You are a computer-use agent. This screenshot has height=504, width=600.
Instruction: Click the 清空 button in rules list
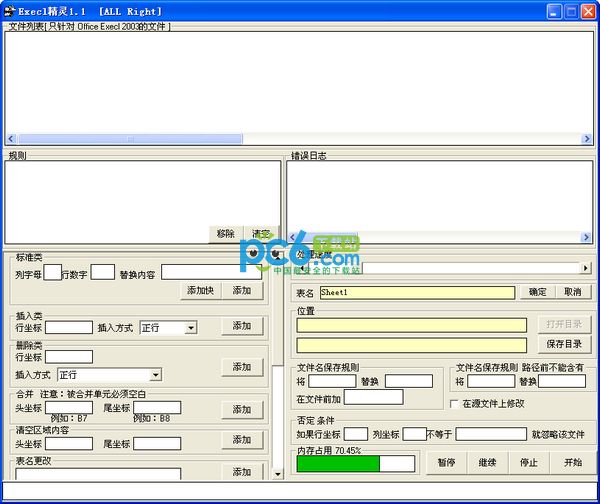point(261,234)
